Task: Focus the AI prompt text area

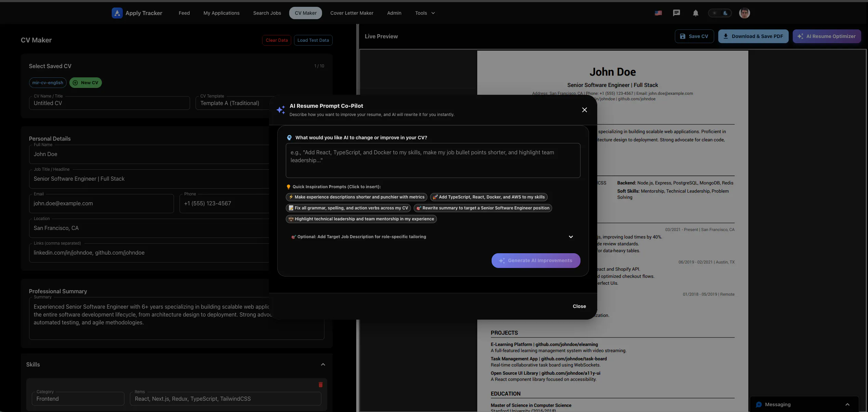Action: click(433, 160)
